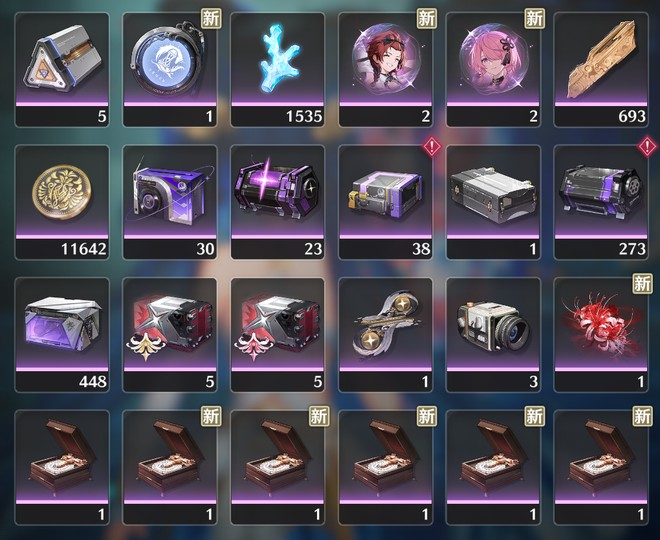Click the blue coral item showing 1535
This screenshot has height=540, width=660.
277,70
